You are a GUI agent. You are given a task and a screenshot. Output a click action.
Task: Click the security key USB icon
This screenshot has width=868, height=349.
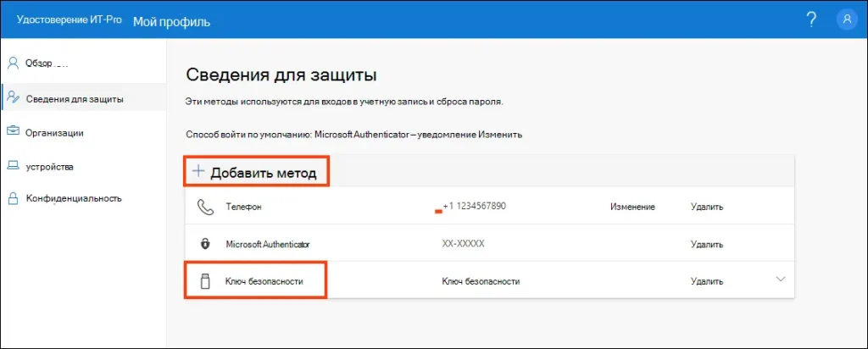click(x=204, y=281)
